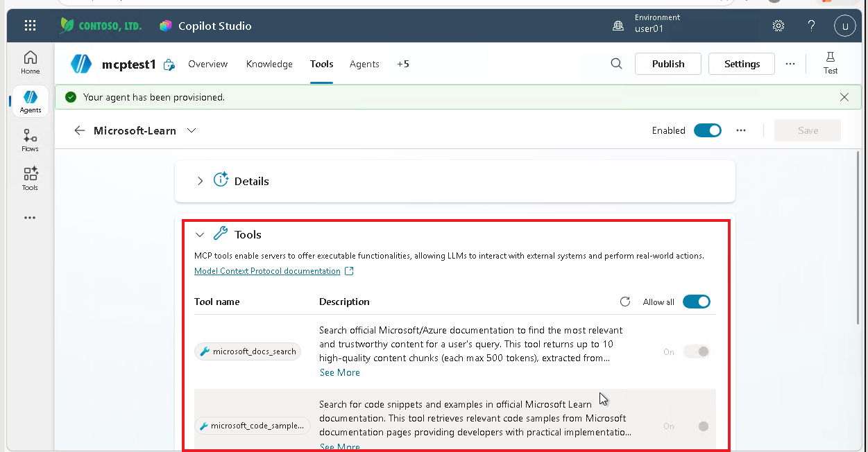
Task: Select the Tools tab
Action: click(x=322, y=64)
